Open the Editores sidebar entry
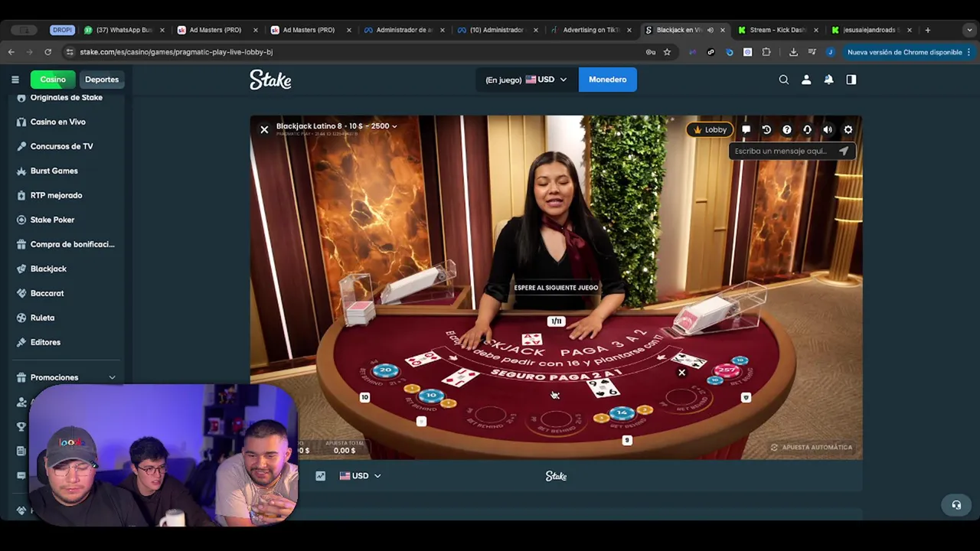980x551 pixels. tap(45, 342)
